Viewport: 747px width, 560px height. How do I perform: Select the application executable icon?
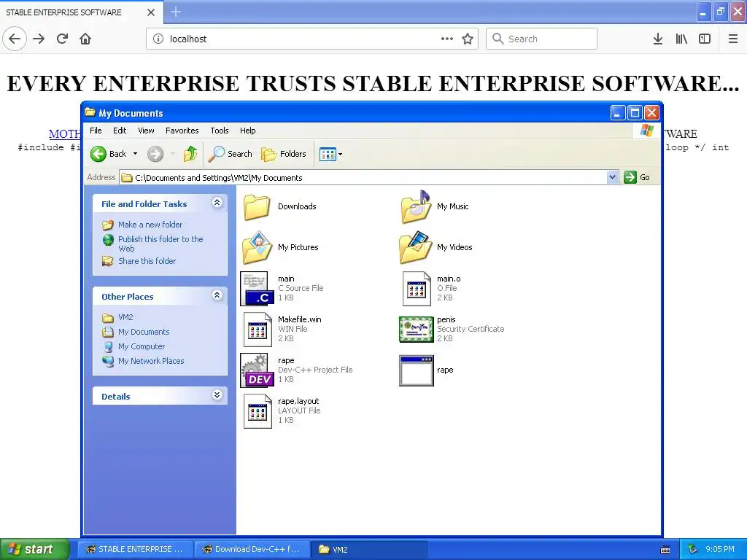coord(417,370)
